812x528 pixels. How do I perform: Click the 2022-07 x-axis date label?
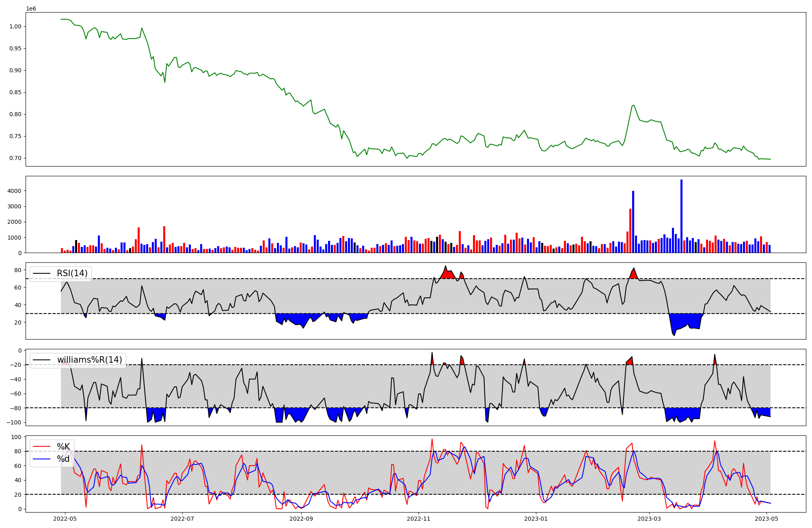[182, 519]
